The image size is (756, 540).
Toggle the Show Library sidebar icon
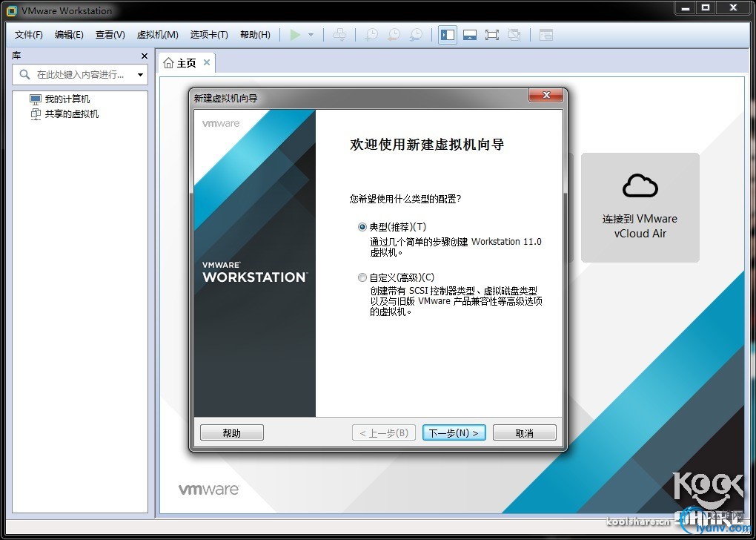[x=448, y=35]
